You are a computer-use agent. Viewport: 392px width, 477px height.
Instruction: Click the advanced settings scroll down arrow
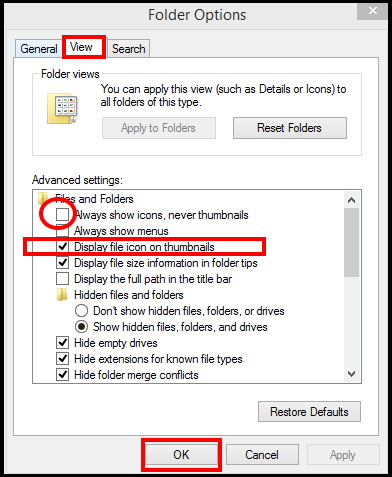click(x=351, y=374)
